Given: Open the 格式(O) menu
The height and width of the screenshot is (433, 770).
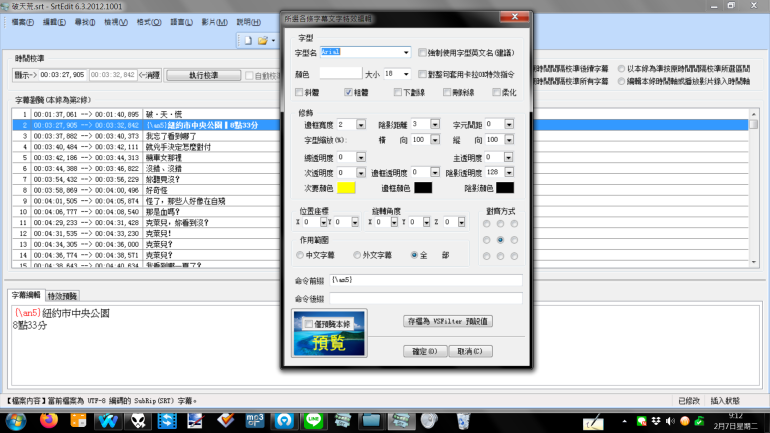Looking at the screenshot, I should (149, 22).
